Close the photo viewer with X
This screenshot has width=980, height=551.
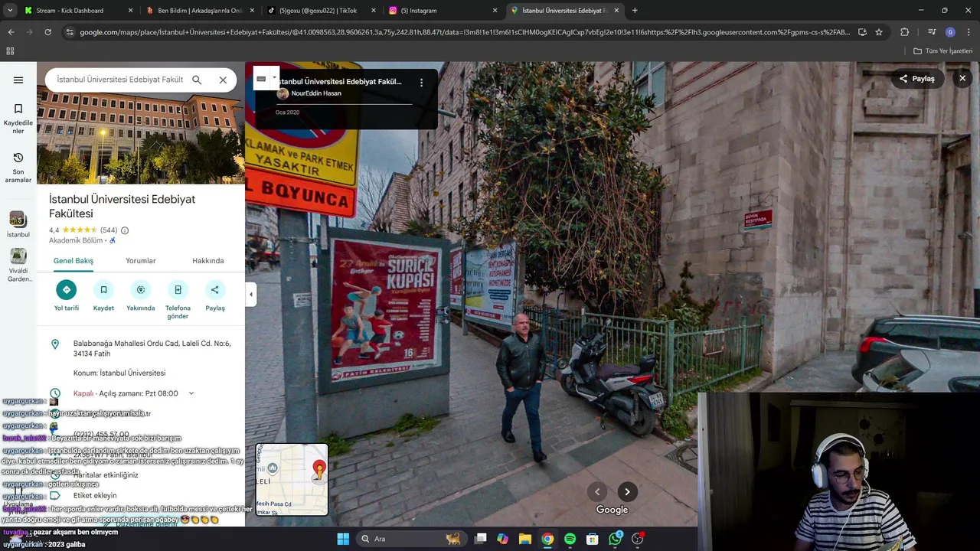962,78
